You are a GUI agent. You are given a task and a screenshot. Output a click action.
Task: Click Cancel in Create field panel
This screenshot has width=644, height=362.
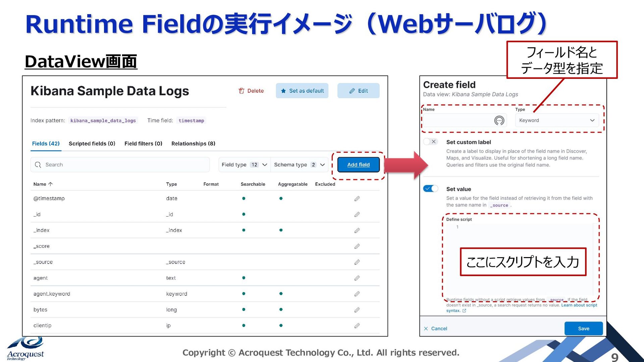(x=435, y=328)
